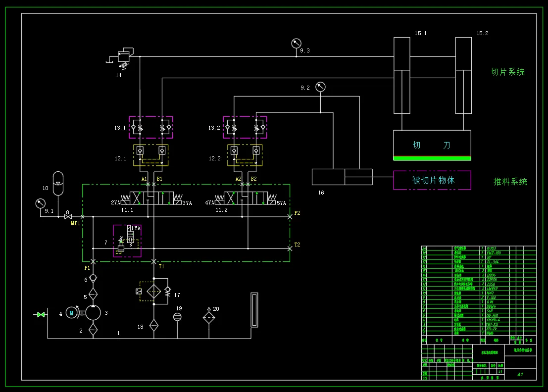Click the green cutter blade bar

click(432, 158)
